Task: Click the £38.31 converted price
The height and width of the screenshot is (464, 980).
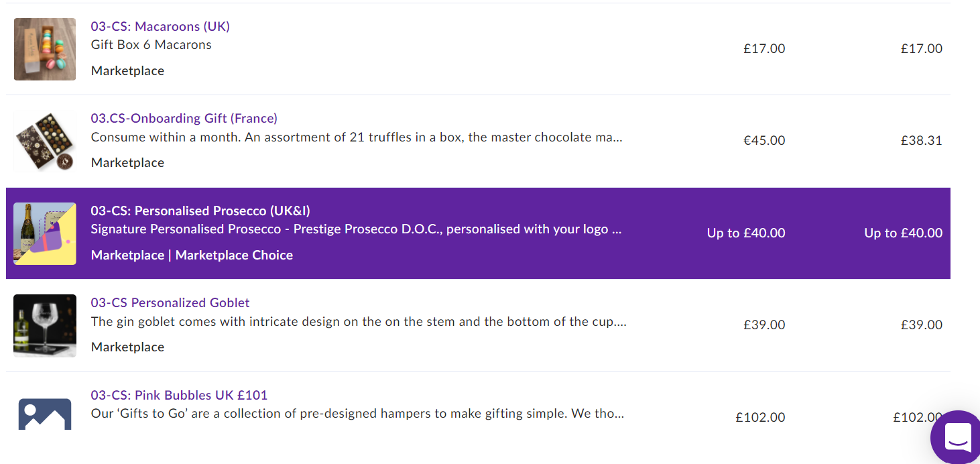Action: click(x=922, y=141)
